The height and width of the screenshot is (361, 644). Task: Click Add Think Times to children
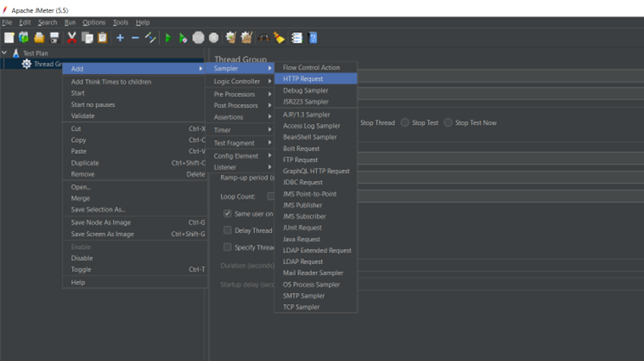click(x=134, y=82)
